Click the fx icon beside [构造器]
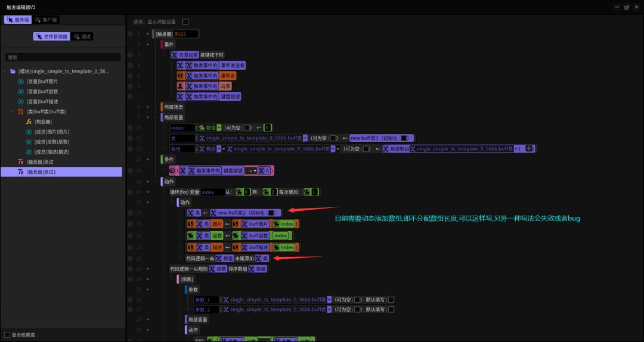The height and width of the screenshot is (342, 644). tap(29, 122)
